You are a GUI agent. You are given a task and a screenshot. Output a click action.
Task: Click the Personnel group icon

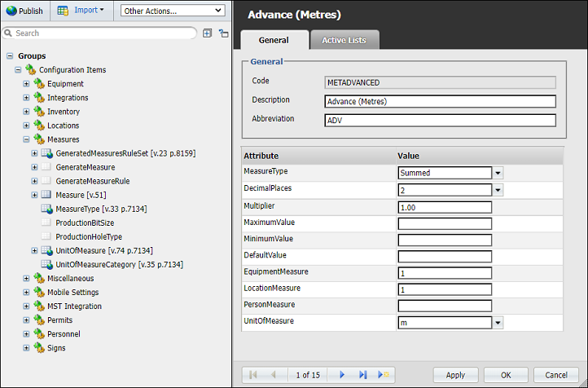39,333
